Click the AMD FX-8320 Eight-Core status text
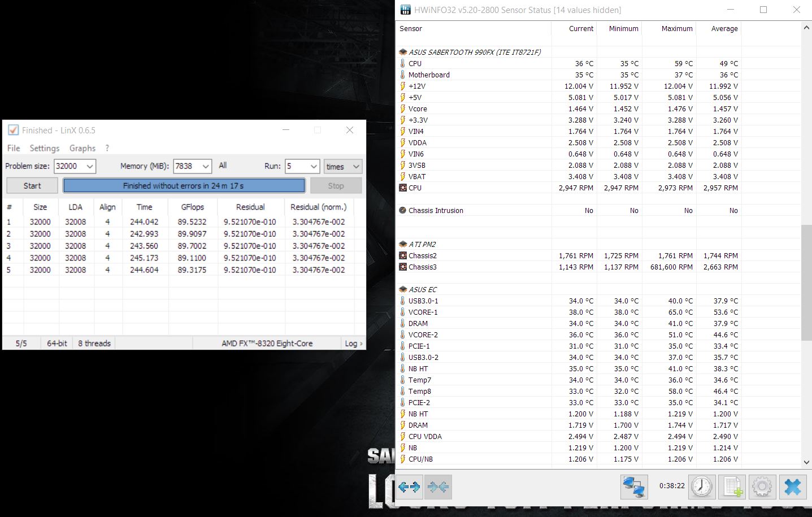Image resolution: width=812 pixels, height=517 pixels. pyautogui.click(x=267, y=343)
